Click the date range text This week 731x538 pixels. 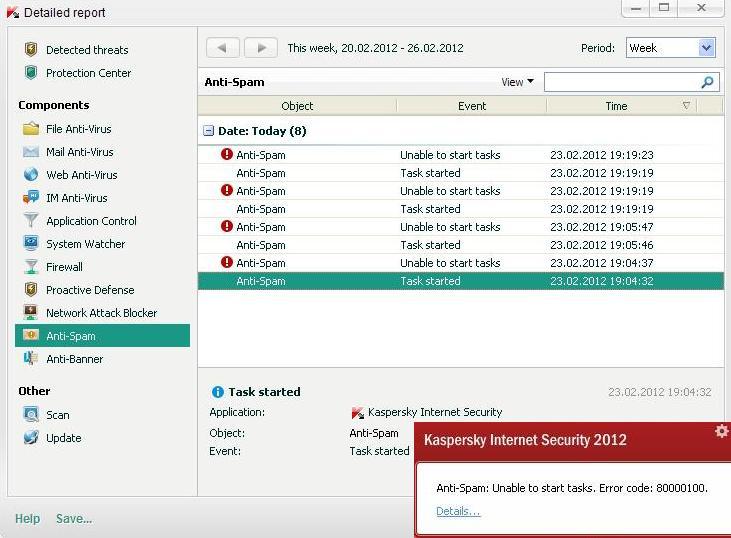tap(375, 48)
